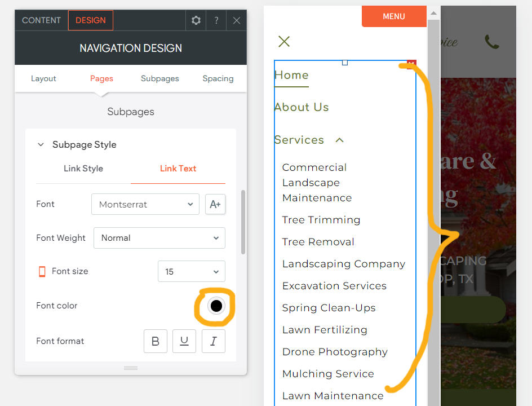Open the settings gear in panel header
532x406 pixels.
[196, 20]
